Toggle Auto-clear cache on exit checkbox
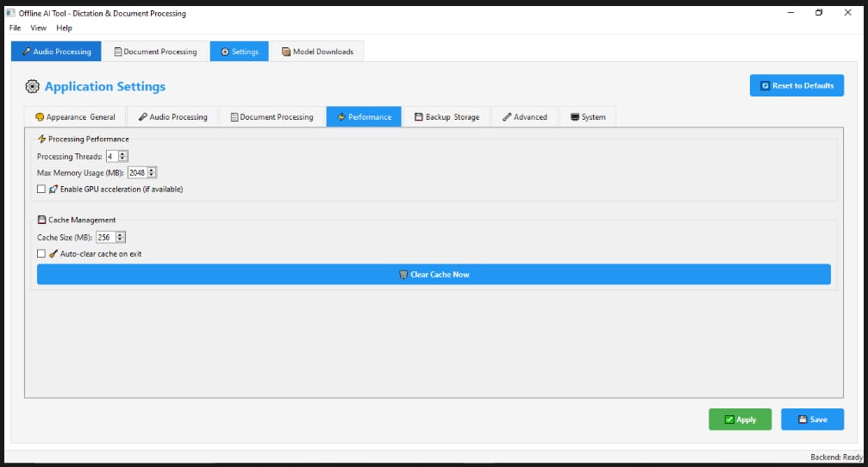868x467 pixels. [x=41, y=254]
